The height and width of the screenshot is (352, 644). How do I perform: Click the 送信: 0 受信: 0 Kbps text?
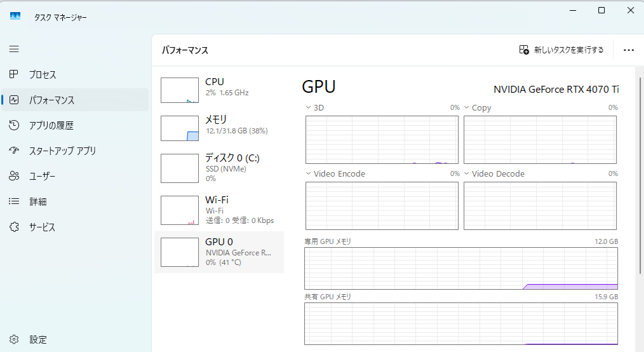click(240, 220)
